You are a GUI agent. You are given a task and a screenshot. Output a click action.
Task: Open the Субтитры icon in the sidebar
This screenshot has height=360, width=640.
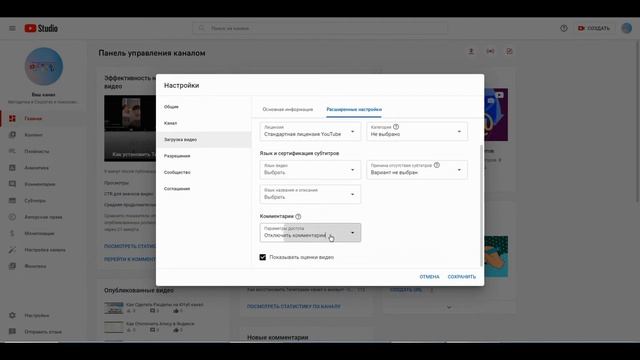12,200
